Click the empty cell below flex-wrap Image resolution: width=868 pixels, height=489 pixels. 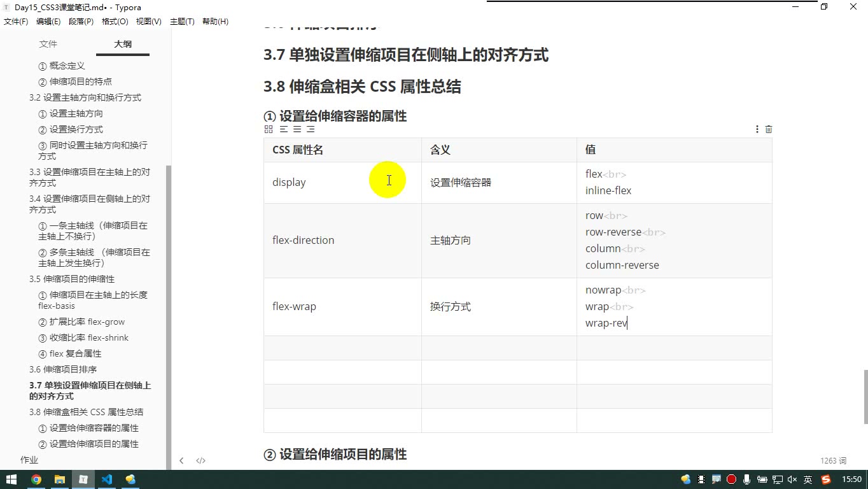click(x=342, y=348)
